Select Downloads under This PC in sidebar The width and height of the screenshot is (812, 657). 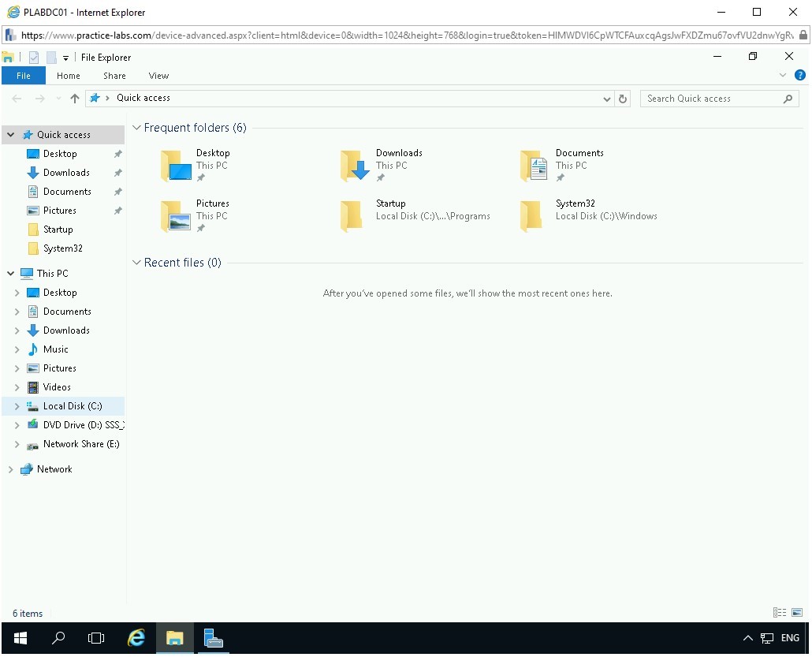tap(66, 330)
